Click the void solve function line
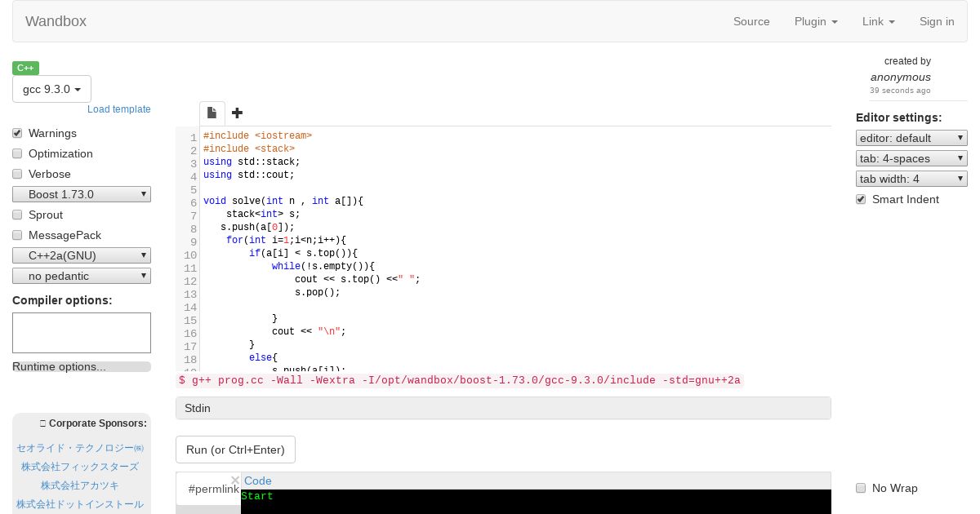This screenshot has height=514, width=980. click(283, 201)
